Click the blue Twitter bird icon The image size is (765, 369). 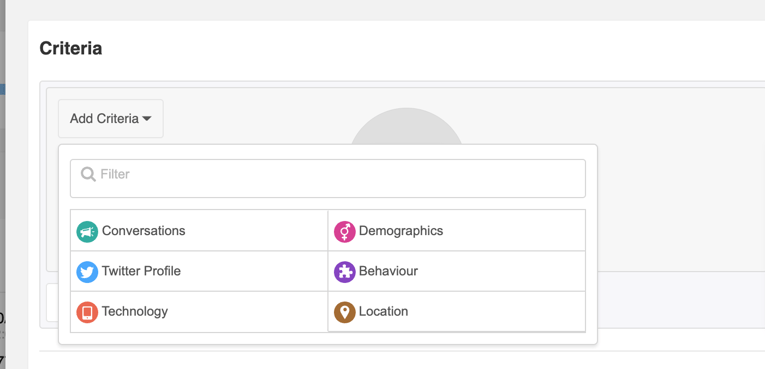tap(87, 272)
